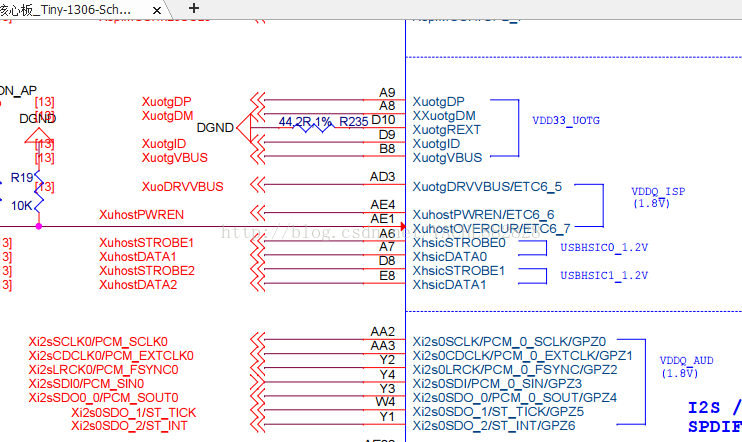The width and height of the screenshot is (742, 442).
Task: Select the VDDQ_AUD power domain label
Action: point(687,361)
